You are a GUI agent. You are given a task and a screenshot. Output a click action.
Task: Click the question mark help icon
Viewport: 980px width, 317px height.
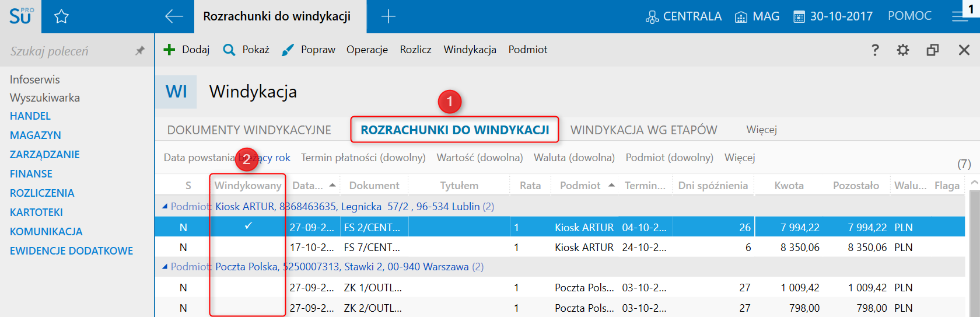point(875,50)
